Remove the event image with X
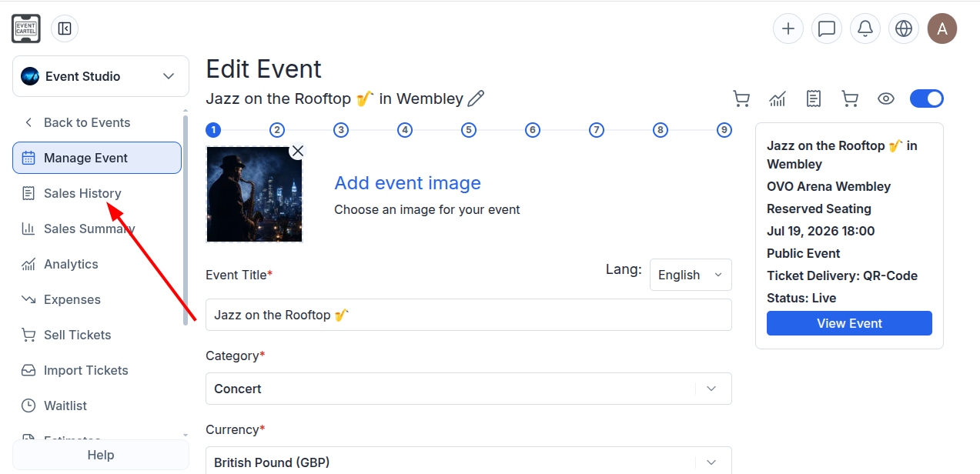The height and width of the screenshot is (474, 980). pyautogui.click(x=298, y=151)
